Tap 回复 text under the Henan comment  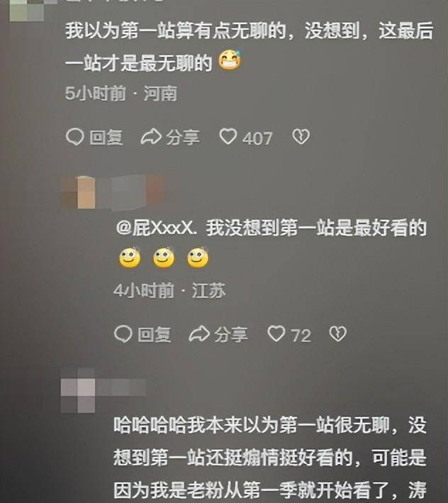[x=106, y=138]
